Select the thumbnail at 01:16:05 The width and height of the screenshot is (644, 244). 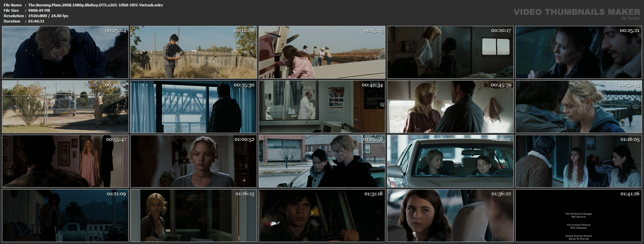pyautogui.click(x=578, y=161)
